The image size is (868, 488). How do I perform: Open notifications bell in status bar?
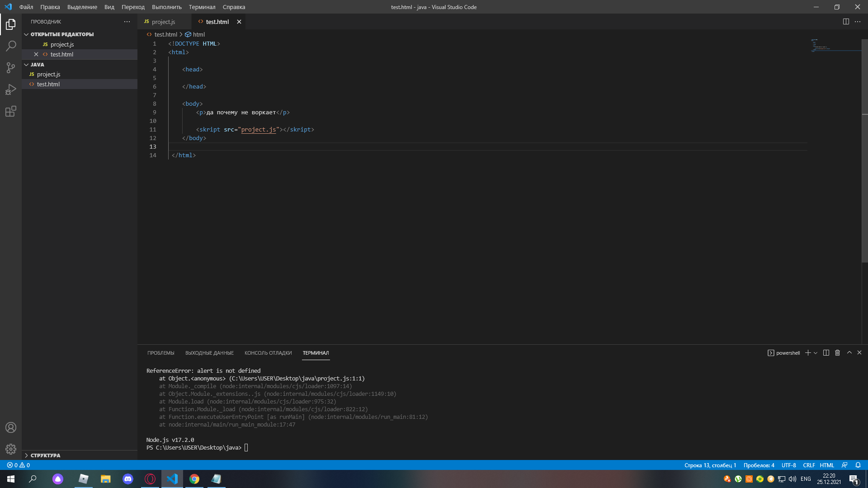click(858, 465)
